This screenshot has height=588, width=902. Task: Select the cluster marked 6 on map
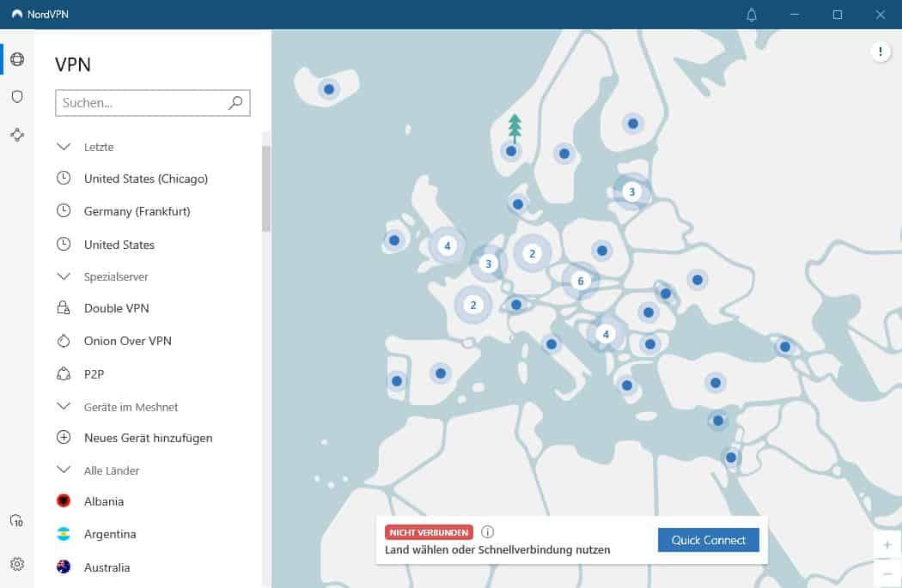(581, 281)
